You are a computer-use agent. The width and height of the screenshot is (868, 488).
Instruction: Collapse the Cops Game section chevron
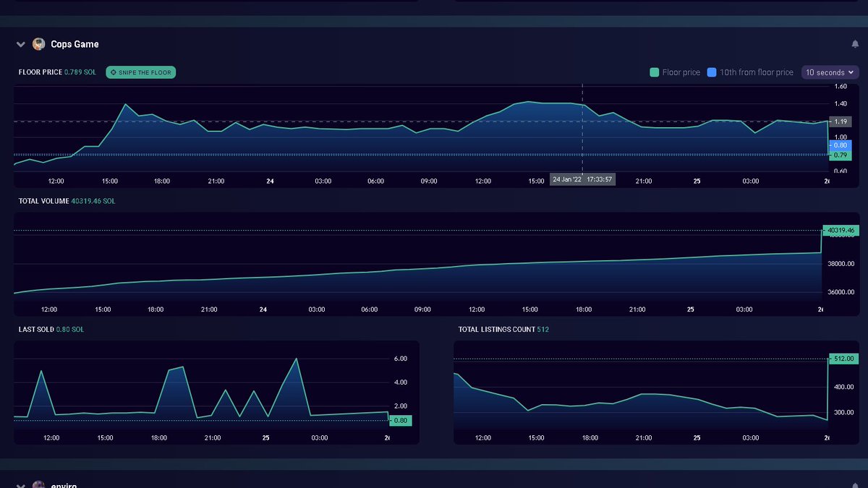tap(20, 44)
